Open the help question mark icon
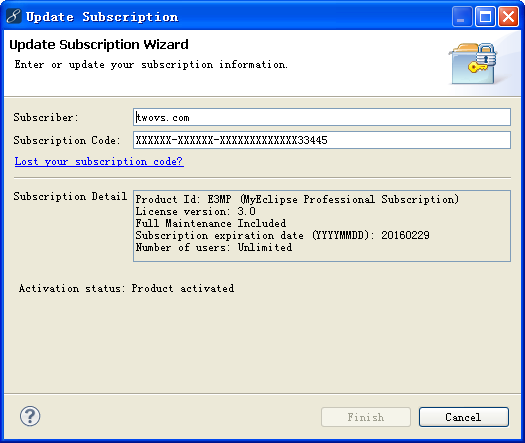 click(x=30, y=416)
